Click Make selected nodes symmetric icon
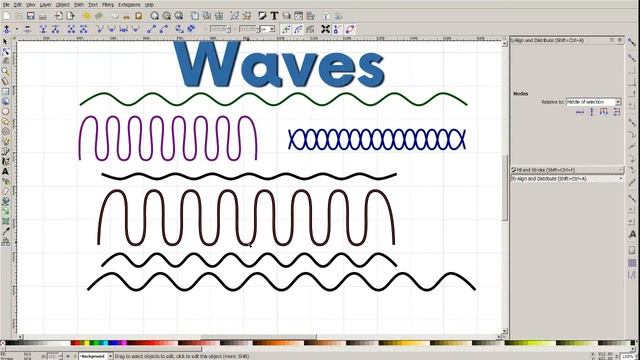640x360 pixels. 124,29
